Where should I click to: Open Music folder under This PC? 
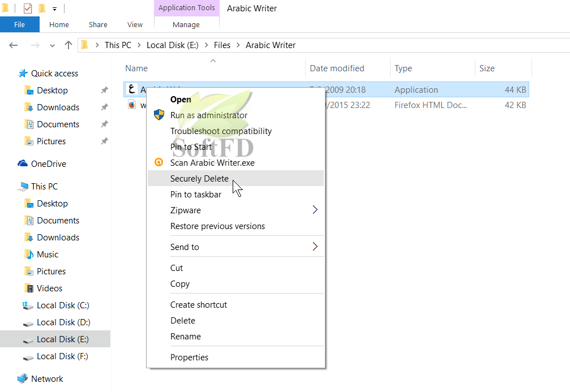47,255
